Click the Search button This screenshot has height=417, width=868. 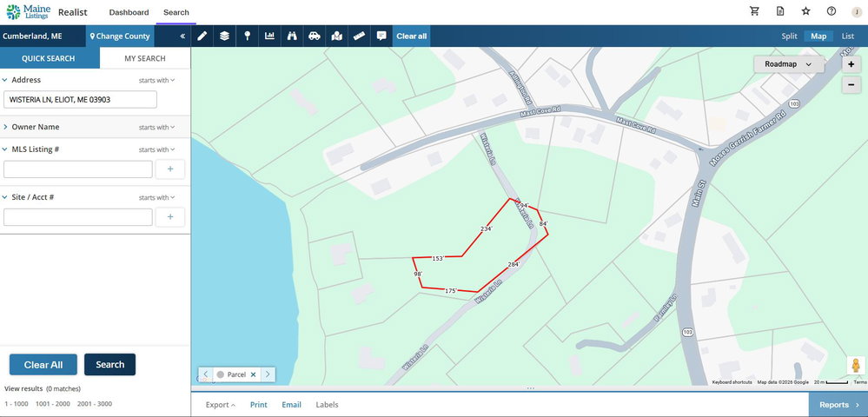(109, 364)
